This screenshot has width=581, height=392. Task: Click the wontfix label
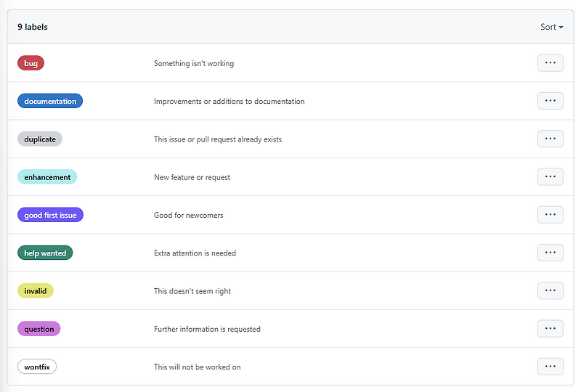[x=37, y=367]
